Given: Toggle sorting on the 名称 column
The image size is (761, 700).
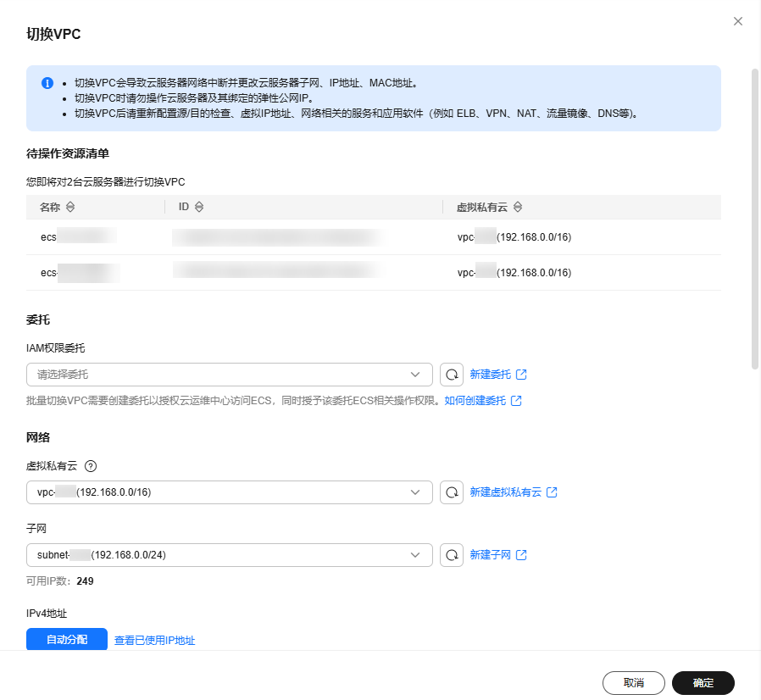Looking at the screenshot, I should point(69,206).
